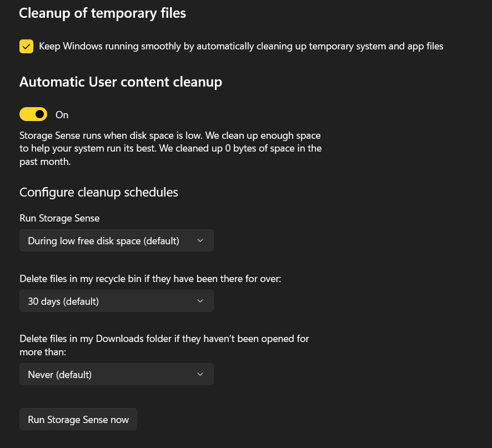
Task: Click the Storage Sense description text
Action: 170,148
